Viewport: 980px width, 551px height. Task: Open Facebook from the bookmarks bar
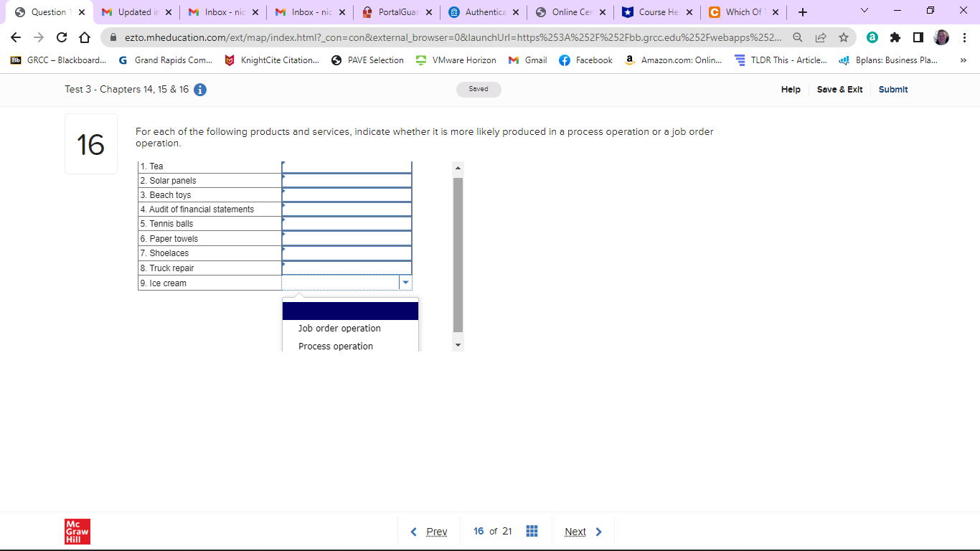pos(585,60)
